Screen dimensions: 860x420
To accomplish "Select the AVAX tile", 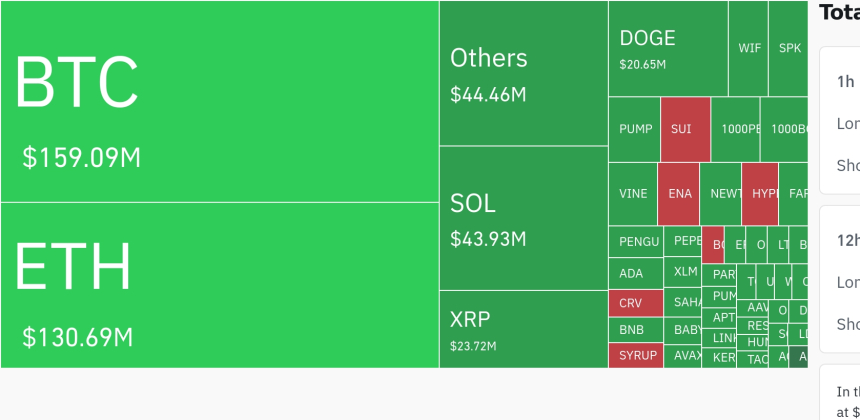I will [x=685, y=355].
